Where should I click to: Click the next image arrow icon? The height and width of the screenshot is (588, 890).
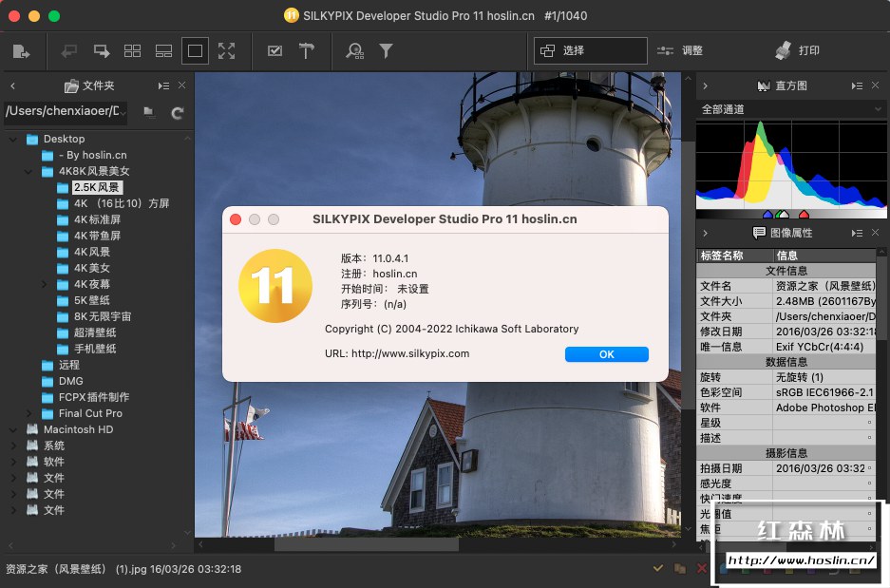(x=102, y=51)
